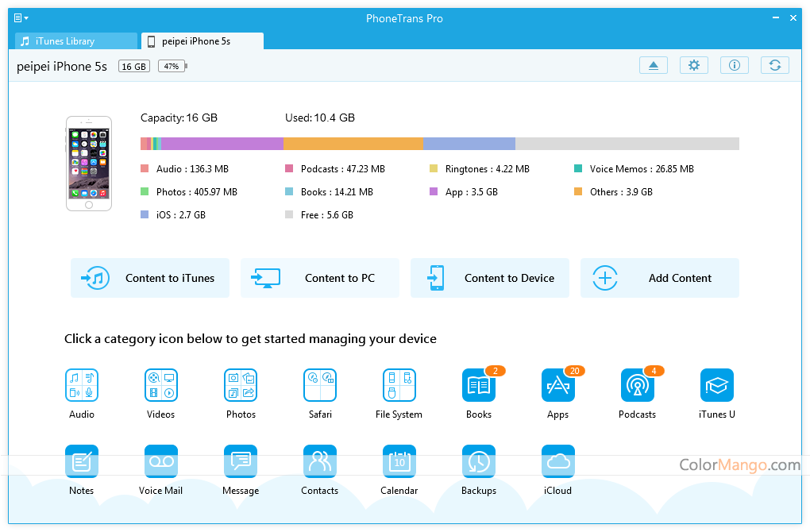The image size is (810, 532).
Task: Click the gray Free segment of storage bar
Action: click(x=627, y=144)
